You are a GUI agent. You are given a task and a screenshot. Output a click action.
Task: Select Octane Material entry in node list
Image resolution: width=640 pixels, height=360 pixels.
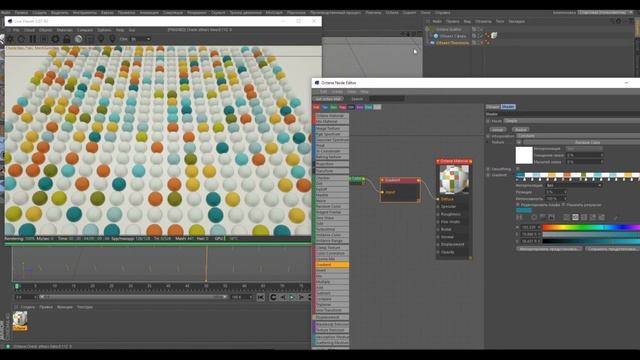coord(332,116)
